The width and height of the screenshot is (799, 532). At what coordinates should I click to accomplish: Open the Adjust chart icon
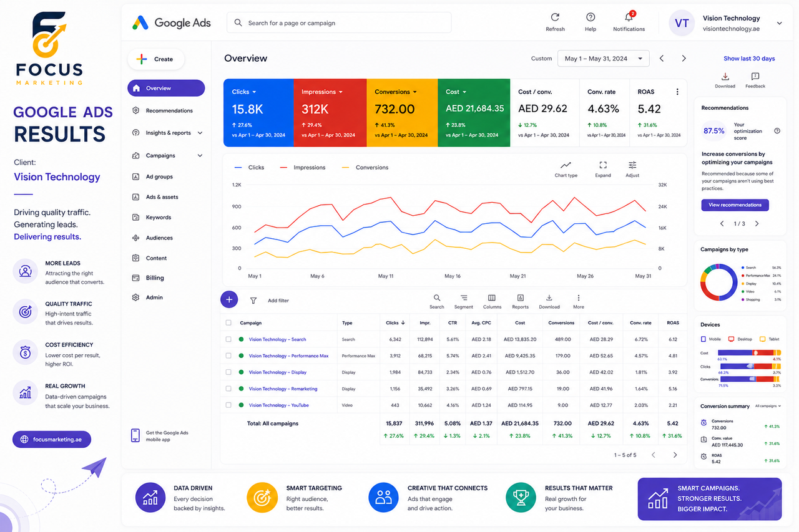pyautogui.click(x=632, y=165)
